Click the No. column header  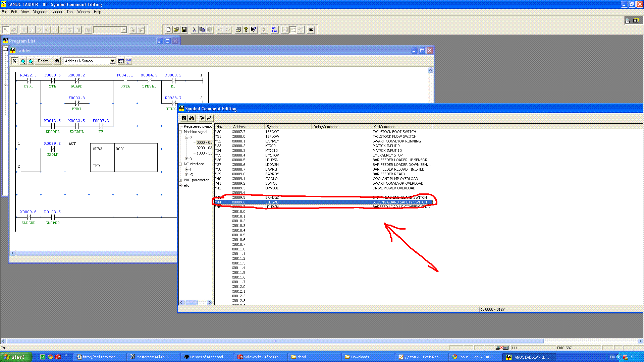223,127
